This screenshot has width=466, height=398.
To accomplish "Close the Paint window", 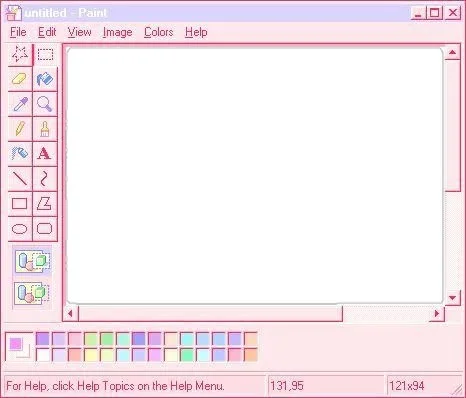I will pyautogui.click(x=453, y=13).
